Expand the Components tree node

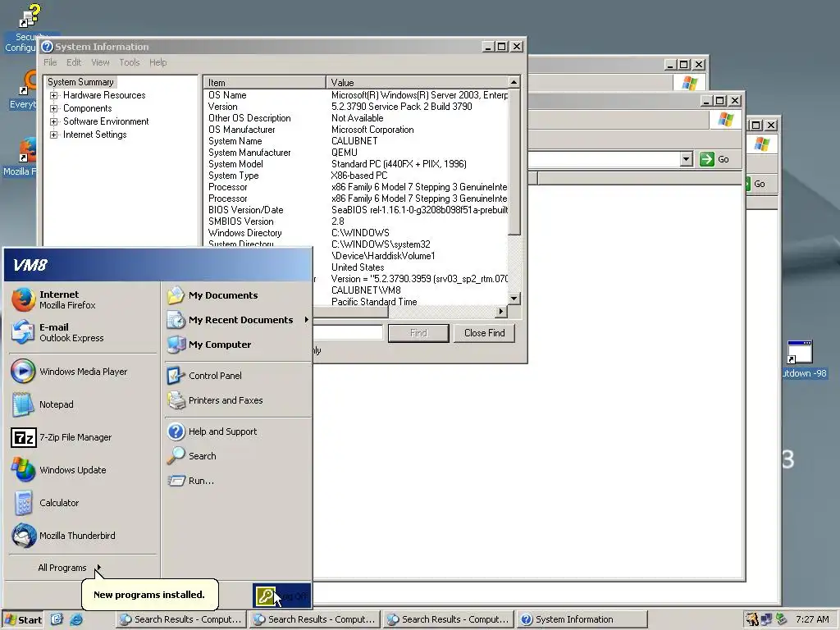[x=53, y=108]
